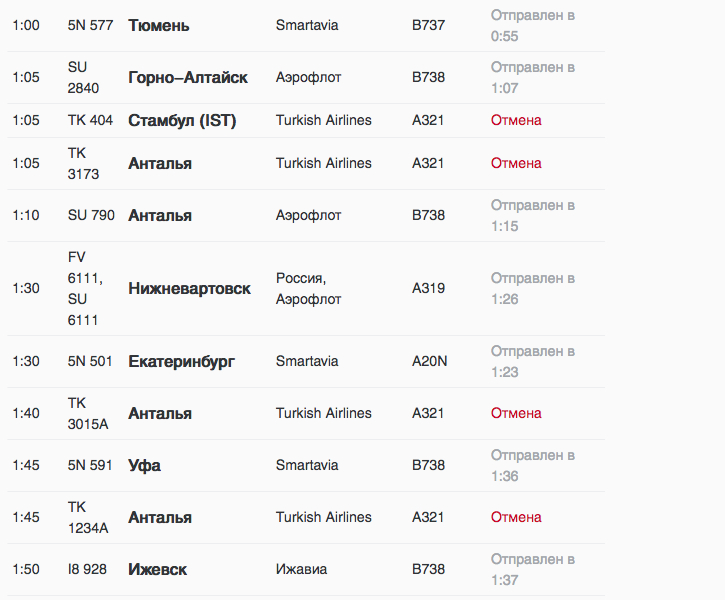Click status Отправлен в 1:26
725x600 pixels.
[x=533, y=288]
